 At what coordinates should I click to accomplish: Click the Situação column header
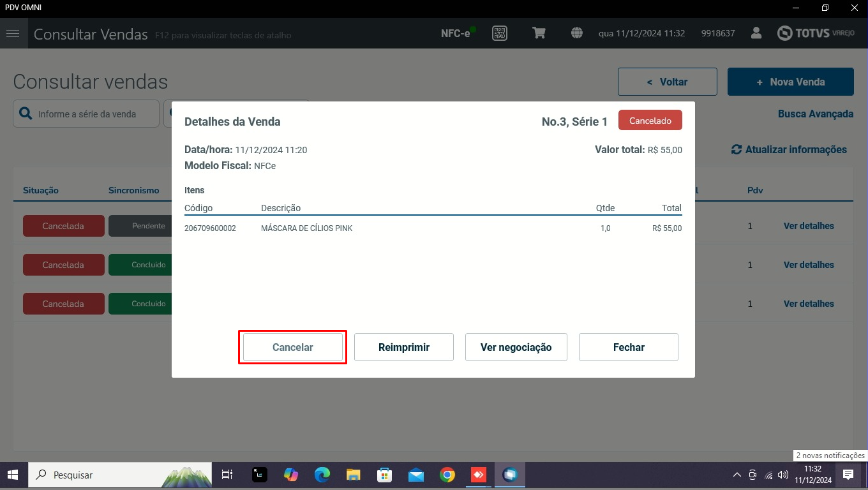pyautogui.click(x=41, y=190)
